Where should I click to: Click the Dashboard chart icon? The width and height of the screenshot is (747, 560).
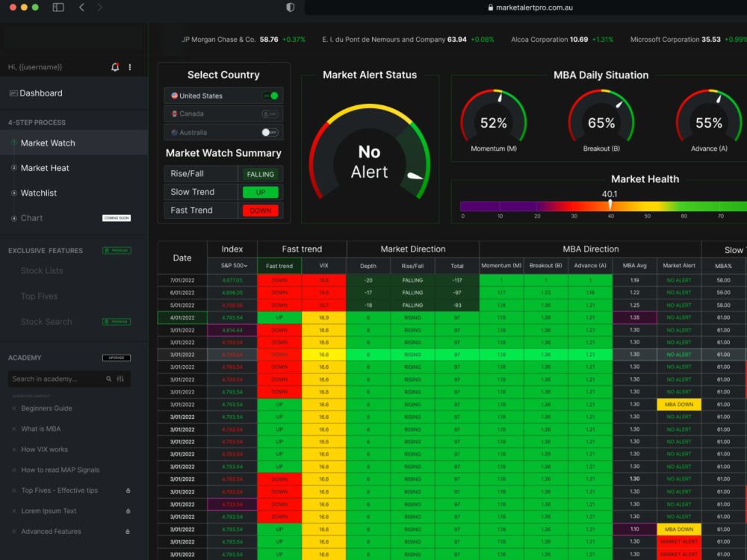(13, 93)
